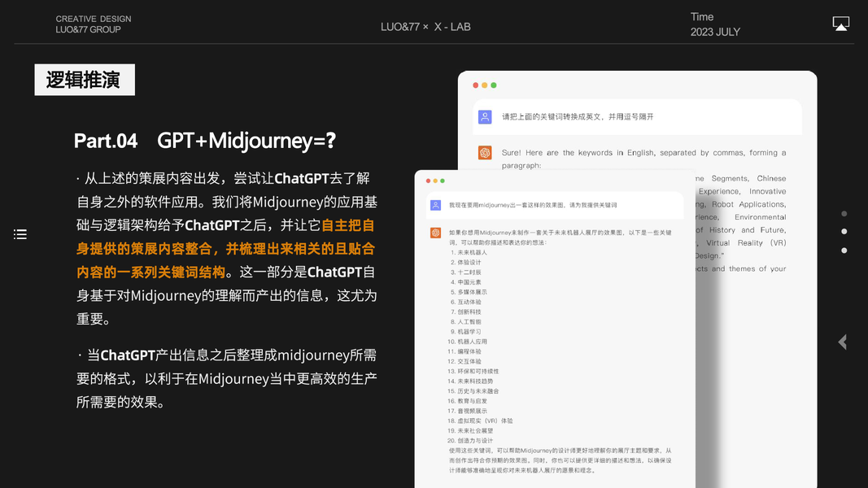The image size is (868, 488).
Task: Click the paragraph starting 当ChatGPT产出信息之后
Action: click(x=227, y=378)
